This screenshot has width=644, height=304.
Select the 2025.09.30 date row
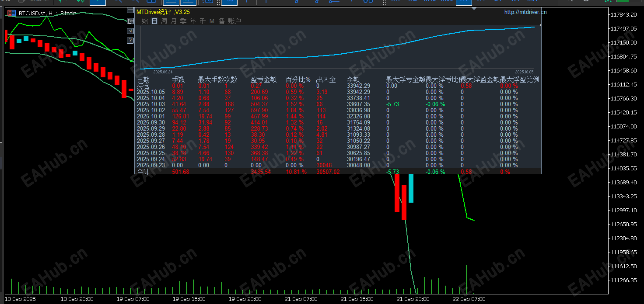coord(150,122)
